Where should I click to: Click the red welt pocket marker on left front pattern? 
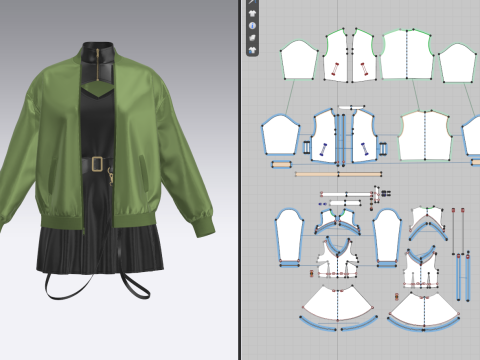point(335,69)
